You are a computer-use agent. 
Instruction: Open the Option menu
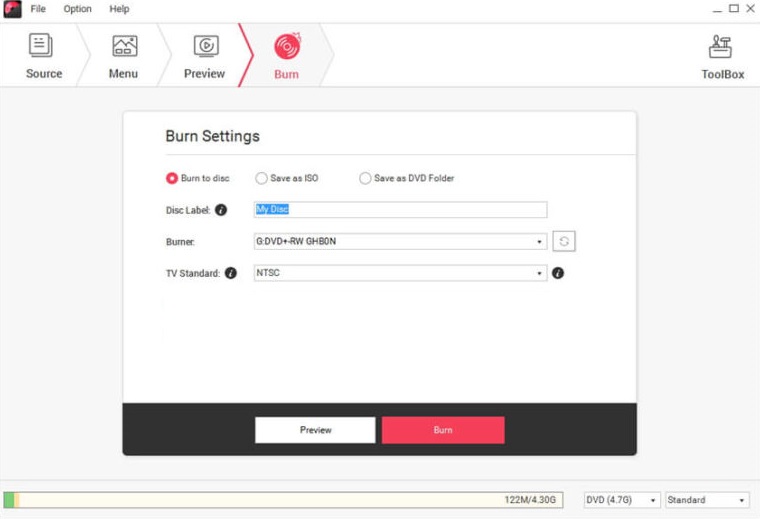point(78,9)
